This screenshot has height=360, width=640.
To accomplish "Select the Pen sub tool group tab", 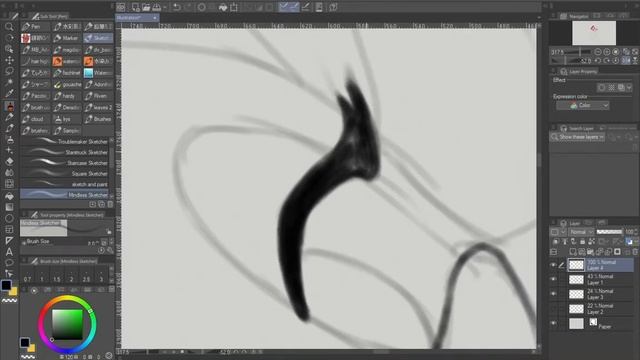I will (36, 27).
